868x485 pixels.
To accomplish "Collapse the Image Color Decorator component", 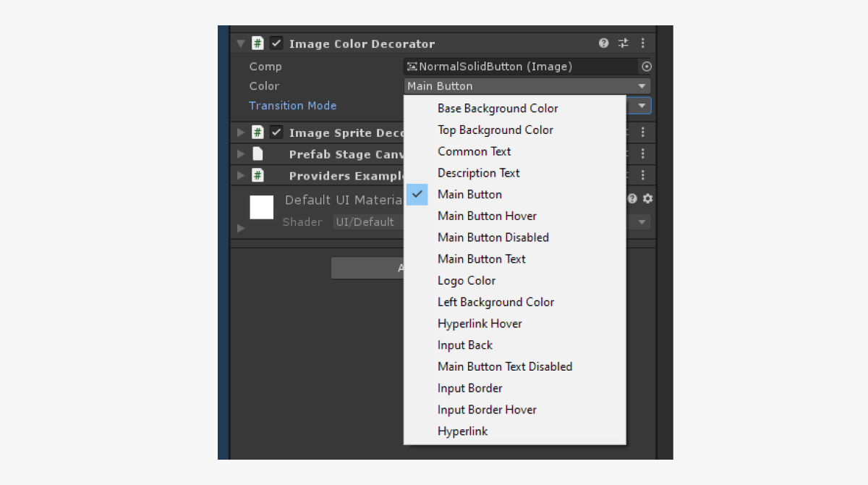I will pyautogui.click(x=241, y=43).
